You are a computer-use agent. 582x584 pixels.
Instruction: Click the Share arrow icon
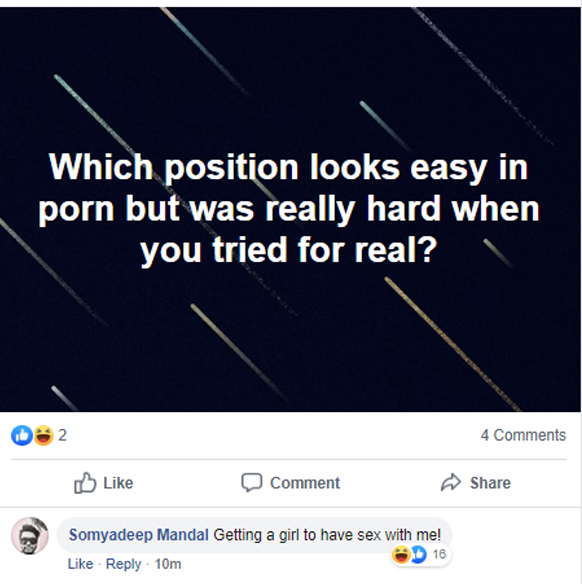pyautogui.click(x=451, y=482)
